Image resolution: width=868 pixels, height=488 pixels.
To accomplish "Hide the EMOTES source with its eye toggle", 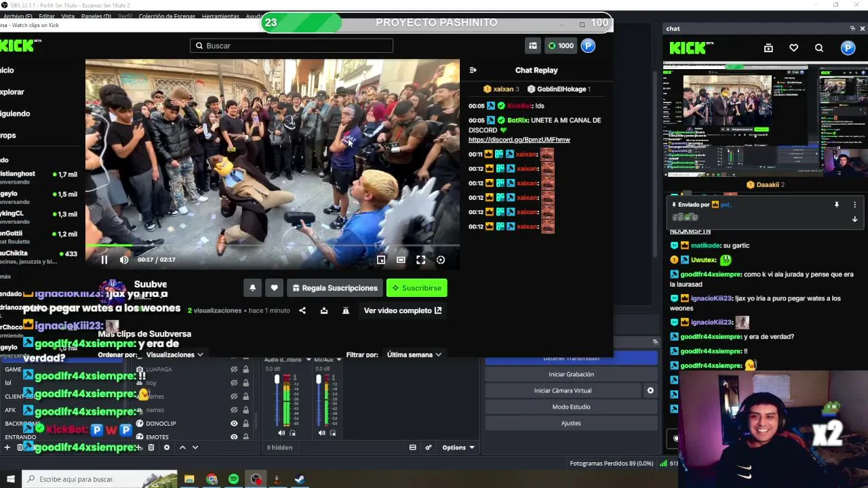I will pyautogui.click(x=234, y=437).
